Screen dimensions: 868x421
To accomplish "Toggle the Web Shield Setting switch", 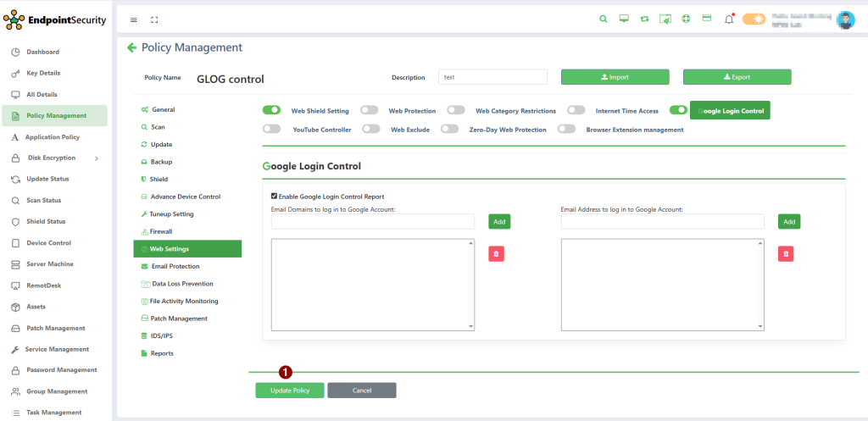I will click(271, 110).
